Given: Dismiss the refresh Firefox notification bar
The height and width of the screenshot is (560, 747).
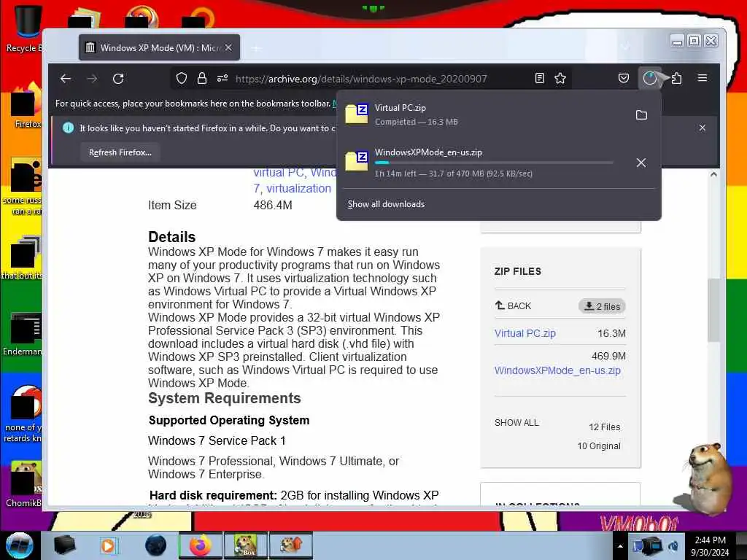Looking at the screenshot, I should tap(703, 128).
